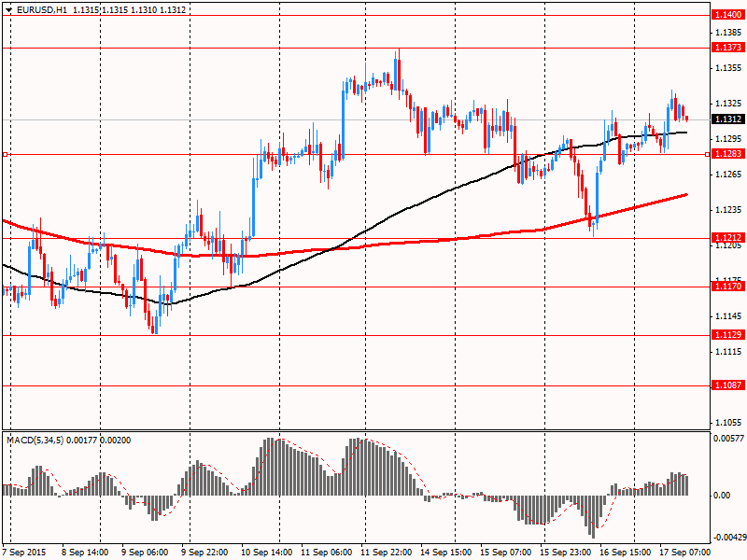
Task: Click the 1.1115 price scale value
Action: (x=729, y=352)
